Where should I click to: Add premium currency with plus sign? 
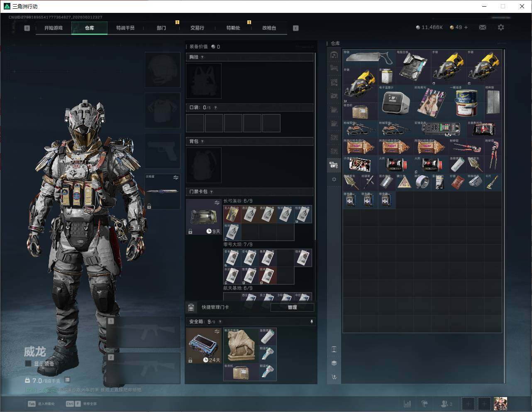click(466, 27)
